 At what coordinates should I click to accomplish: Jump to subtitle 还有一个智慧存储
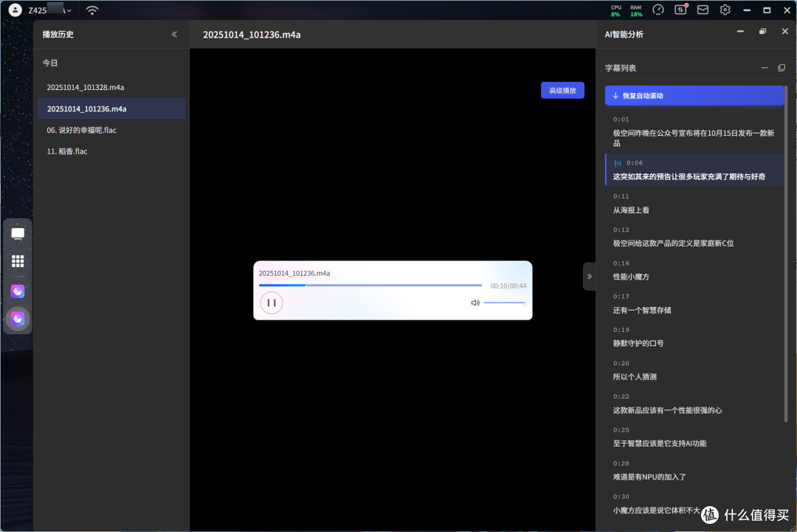[x=694, y=303]
